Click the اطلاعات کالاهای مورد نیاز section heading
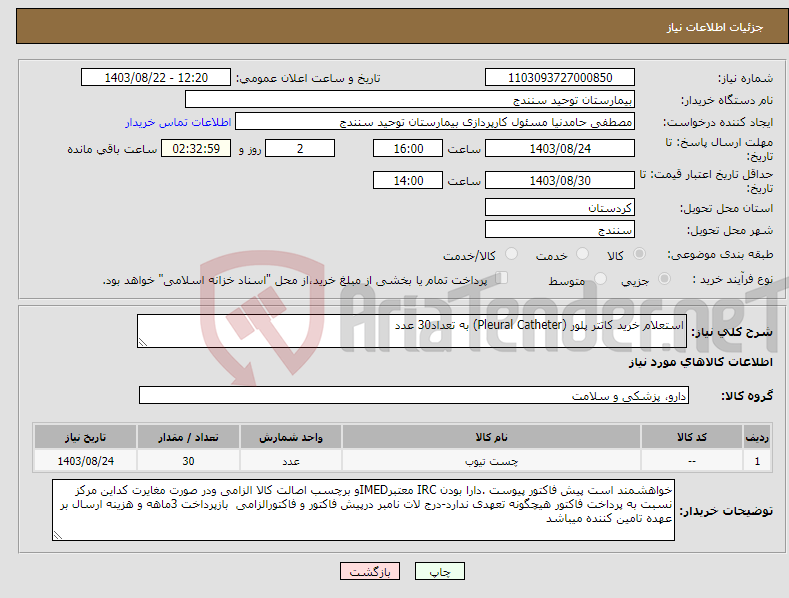The image size is (789, 598). pos(700,362)
